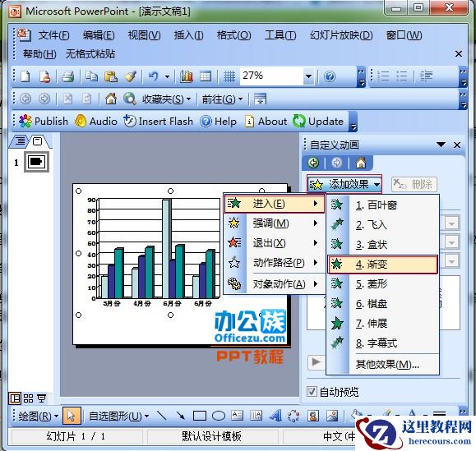
Task: Select slide 1 thumbnail
Action: [x=36, y=162]
